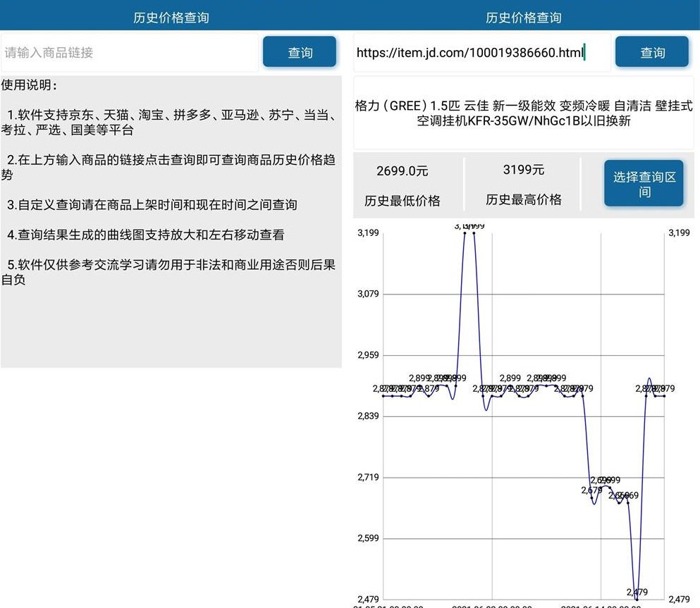
Task: Click the lowest data point on the price curve
Action: (637, 600)
